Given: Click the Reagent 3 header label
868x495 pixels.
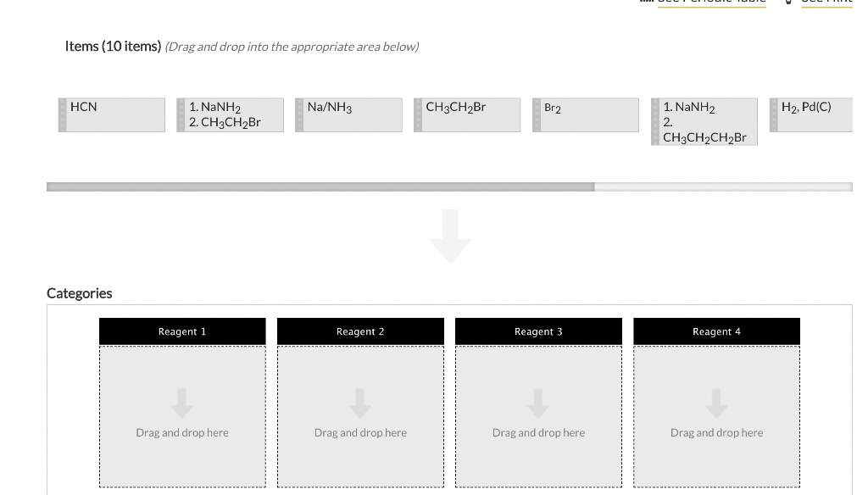Looking at the screenshot, I should [538, 331].
